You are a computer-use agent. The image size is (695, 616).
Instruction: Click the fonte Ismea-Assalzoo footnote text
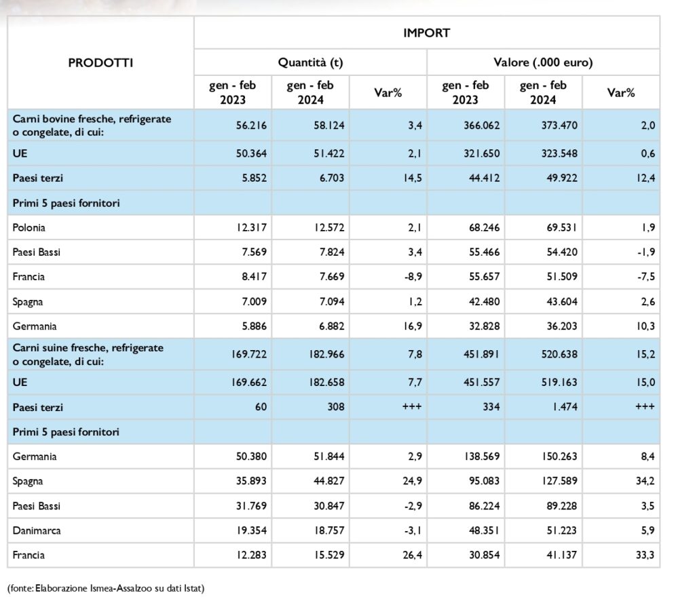pyautogui.click(x=105, y=588)
